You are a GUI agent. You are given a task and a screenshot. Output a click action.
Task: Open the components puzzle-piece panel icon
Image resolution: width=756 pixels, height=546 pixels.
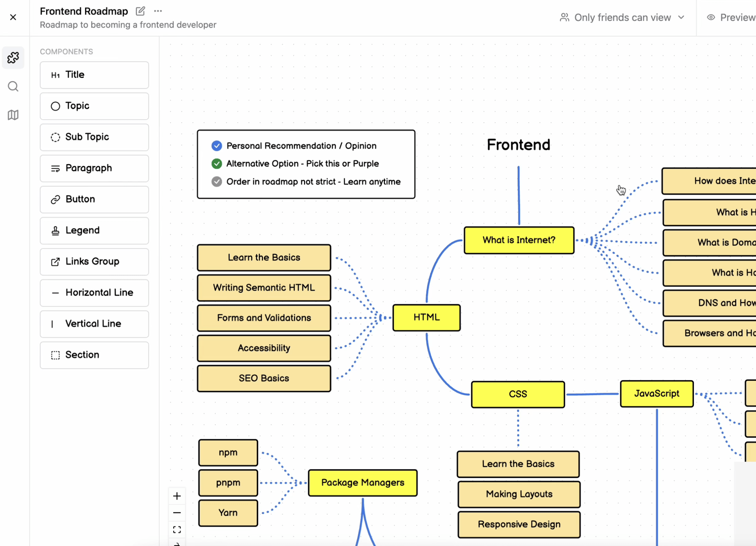point(13,58)
